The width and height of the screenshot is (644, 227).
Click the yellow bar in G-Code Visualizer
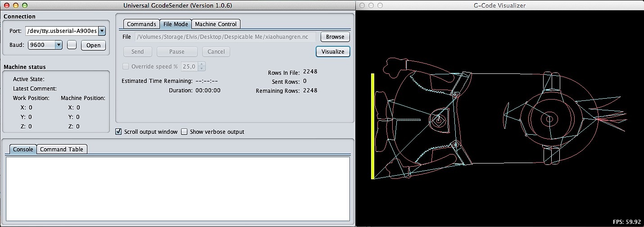tap(373, 126)
